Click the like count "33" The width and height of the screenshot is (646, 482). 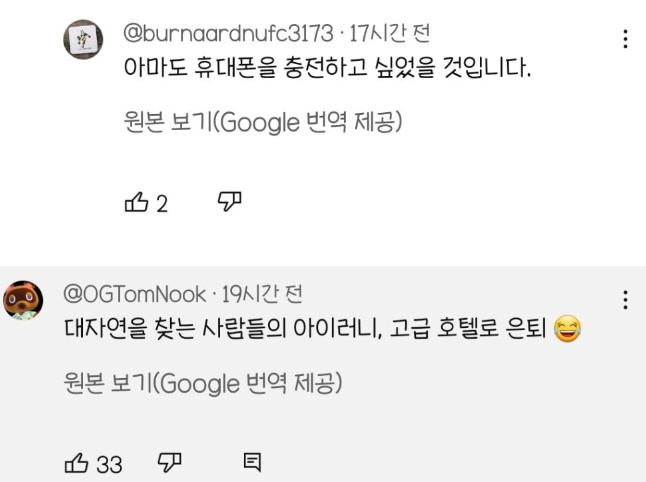[109, 464]
